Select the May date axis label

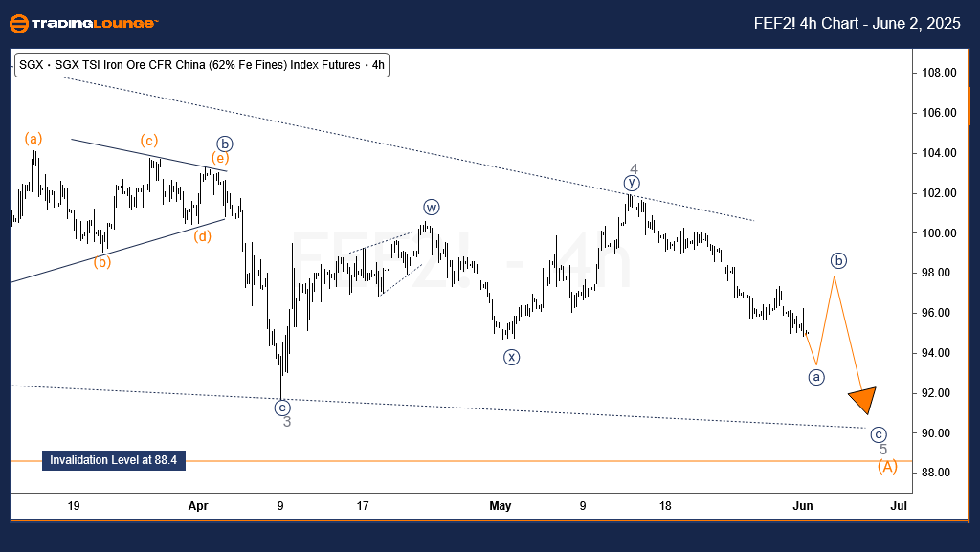click(501, 505)
